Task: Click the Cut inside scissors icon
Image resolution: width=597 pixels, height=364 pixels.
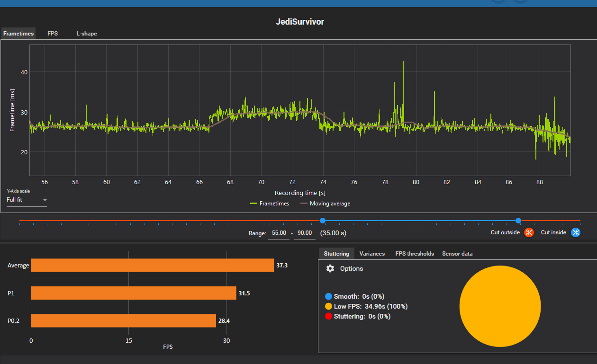Action: click(576, 232)
